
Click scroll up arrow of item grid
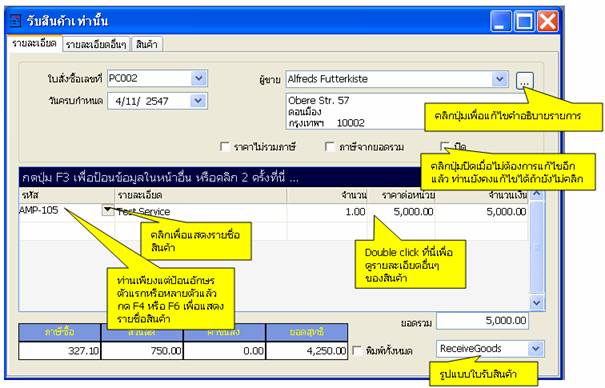537,194
